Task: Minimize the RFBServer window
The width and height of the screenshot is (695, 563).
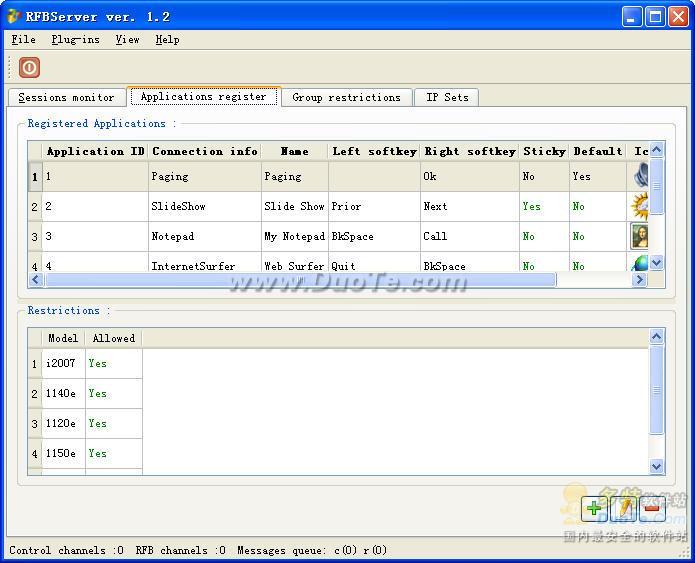Action: click(632, 17)
